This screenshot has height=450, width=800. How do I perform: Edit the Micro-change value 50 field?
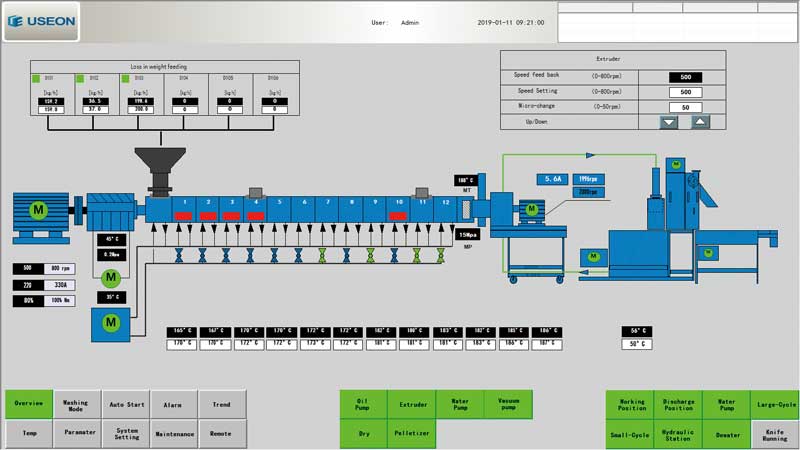point(685,108)
